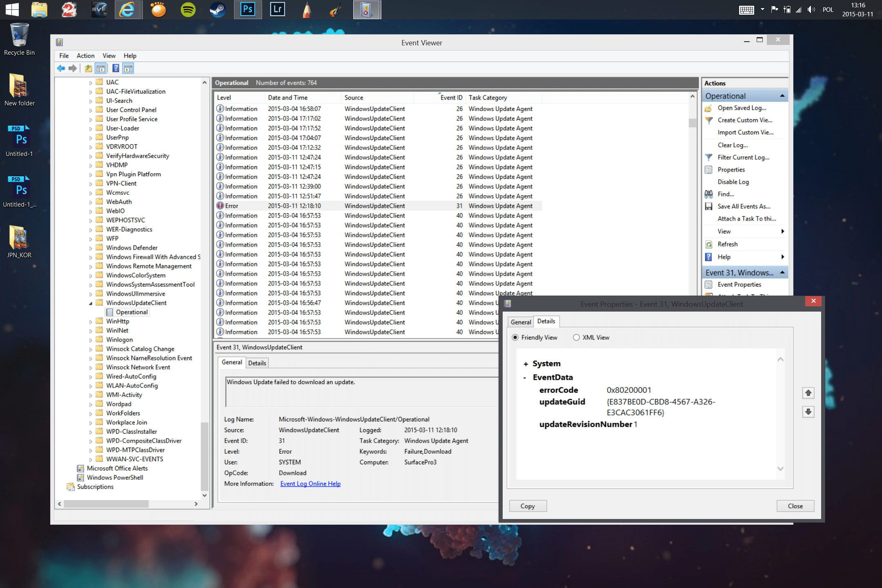Expand the WinHttp tree folder
882x588 pixels.
click(x=90, y=321)
